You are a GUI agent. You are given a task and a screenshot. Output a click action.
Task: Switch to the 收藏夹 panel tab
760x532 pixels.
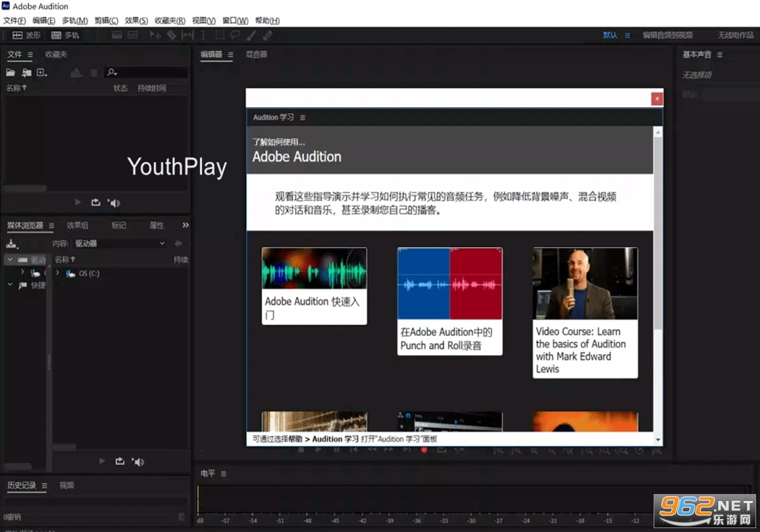click(55, 54)
